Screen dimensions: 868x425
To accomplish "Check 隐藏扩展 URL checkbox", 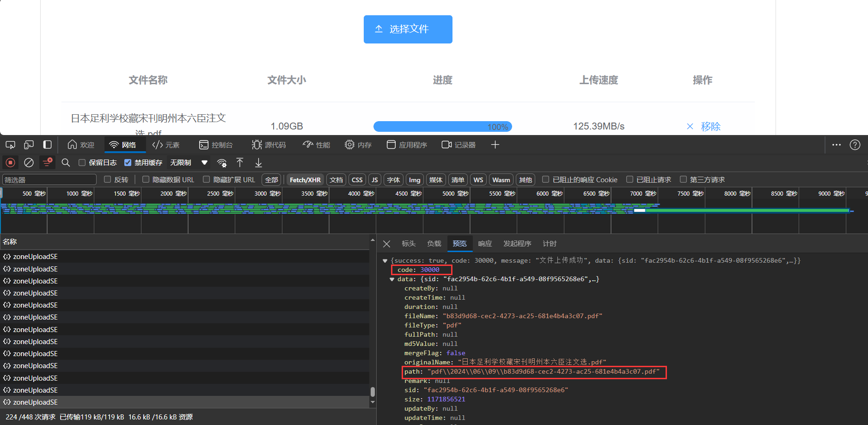I will [207, 179].
